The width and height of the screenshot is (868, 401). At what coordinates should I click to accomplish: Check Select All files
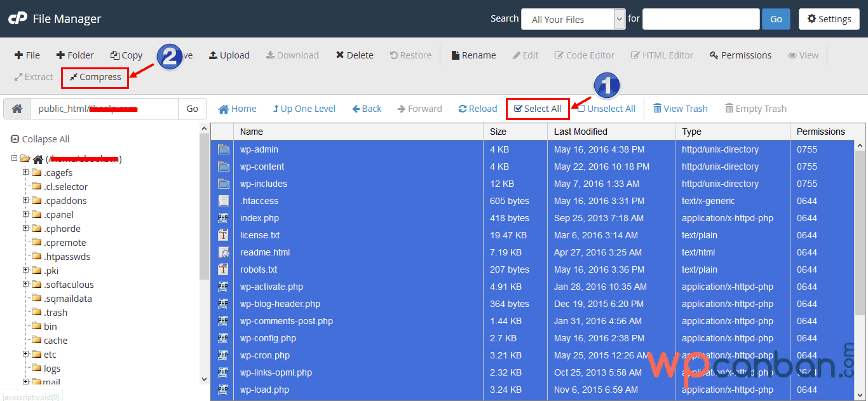pos(538,109)
